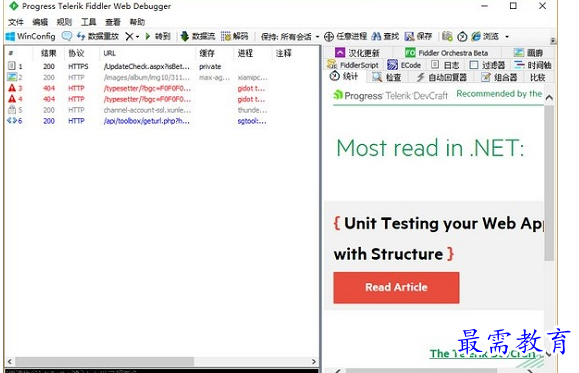Click the comment speech bubble icon
The width and height of the screenshot is (579, 373).
coord(67,36)
